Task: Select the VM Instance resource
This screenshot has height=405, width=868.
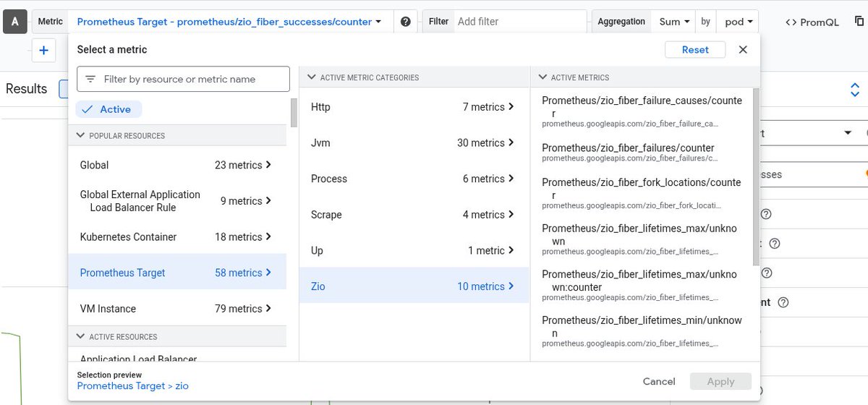Action: click(x=177, y=309)
